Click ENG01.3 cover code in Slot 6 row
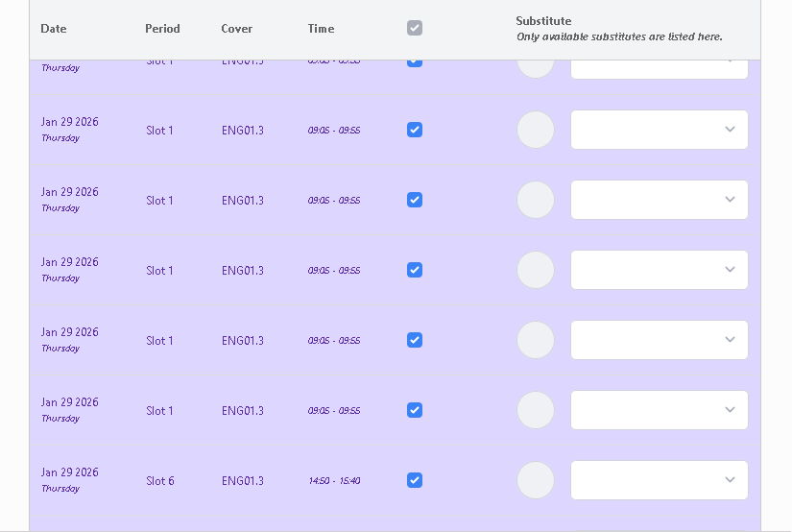 click(242, 481)
